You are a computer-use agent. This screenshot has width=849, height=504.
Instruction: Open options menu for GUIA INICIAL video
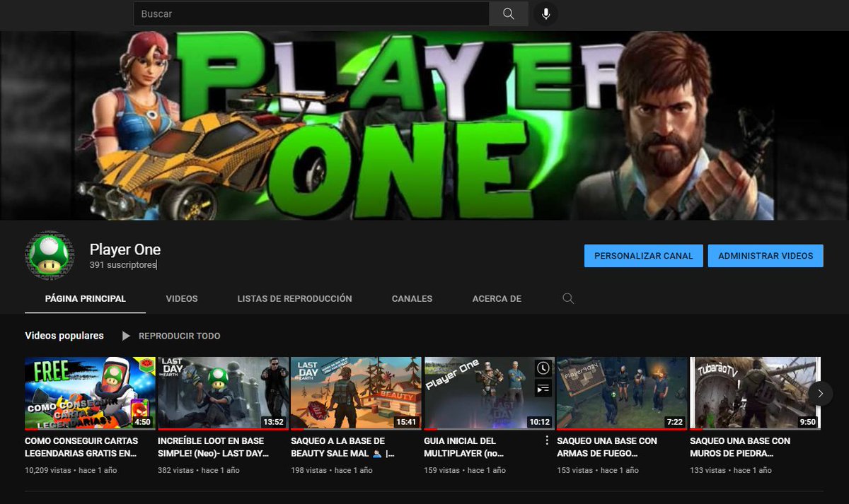pos(546,440)
